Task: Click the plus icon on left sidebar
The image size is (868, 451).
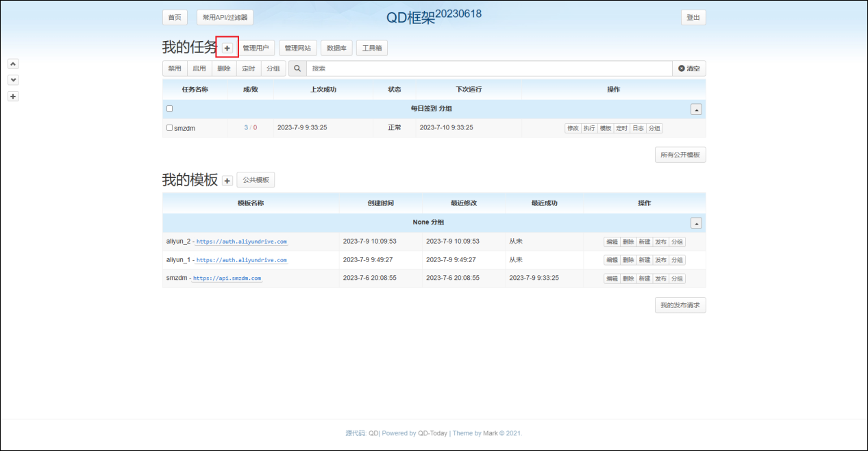Action: (13, 96)
